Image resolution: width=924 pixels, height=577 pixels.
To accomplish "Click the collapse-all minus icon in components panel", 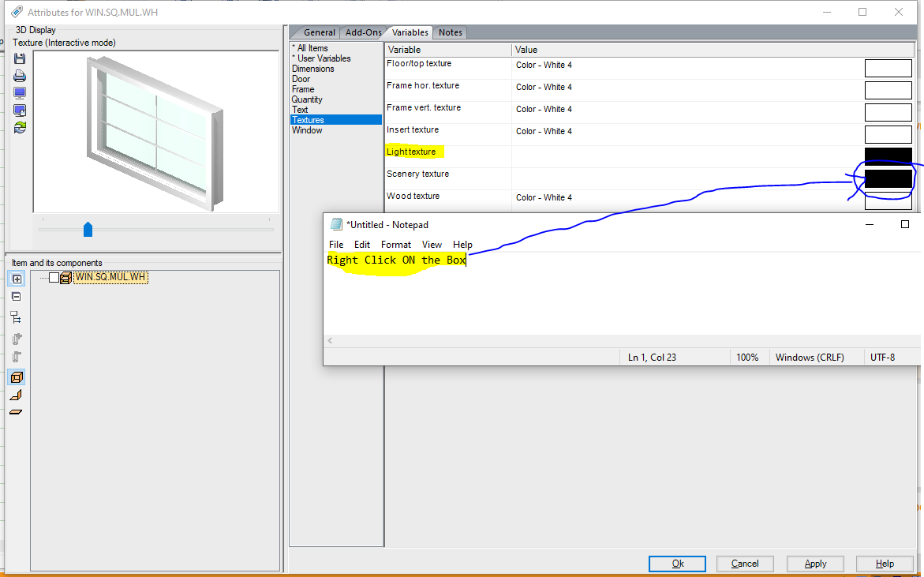I will [17, 297].
